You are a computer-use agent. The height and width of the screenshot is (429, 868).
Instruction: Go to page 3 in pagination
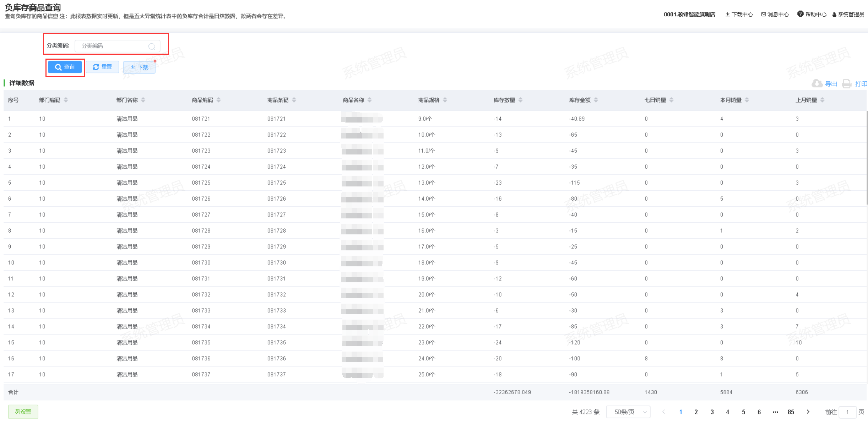(x=712, y=412)
